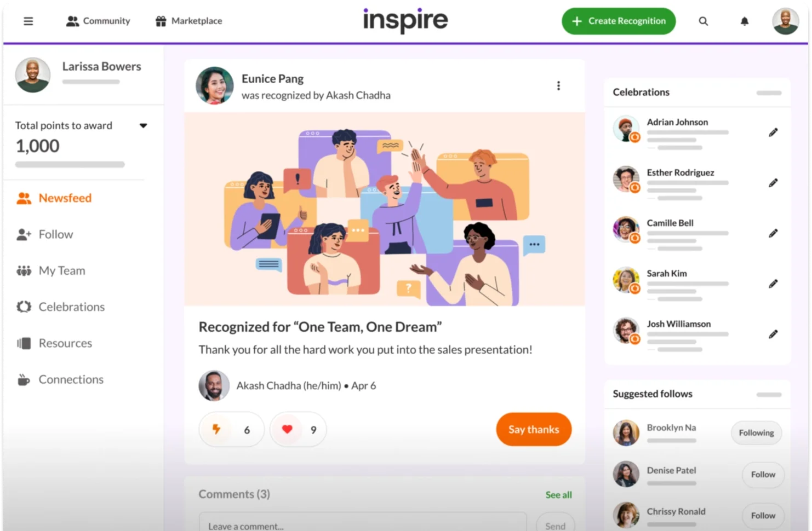Click the search magnifier icon
This screenshot has height=531, width=812.
coord(704,21)
